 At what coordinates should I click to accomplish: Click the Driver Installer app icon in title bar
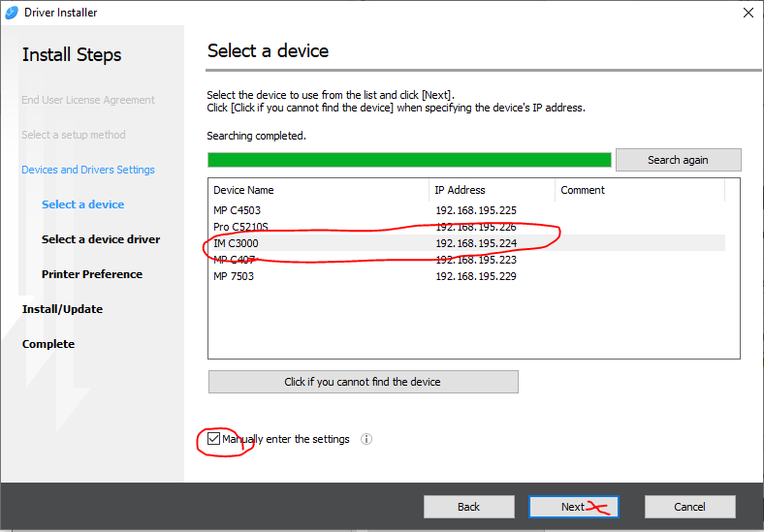click(12, 13)
